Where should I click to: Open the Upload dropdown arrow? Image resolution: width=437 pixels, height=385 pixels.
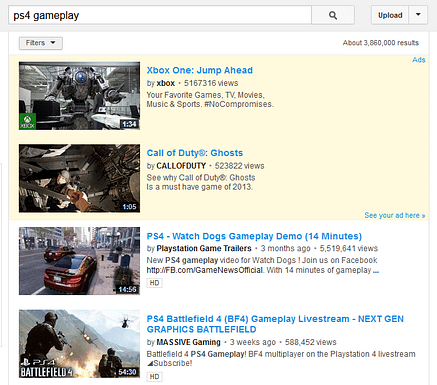[418, 15]
